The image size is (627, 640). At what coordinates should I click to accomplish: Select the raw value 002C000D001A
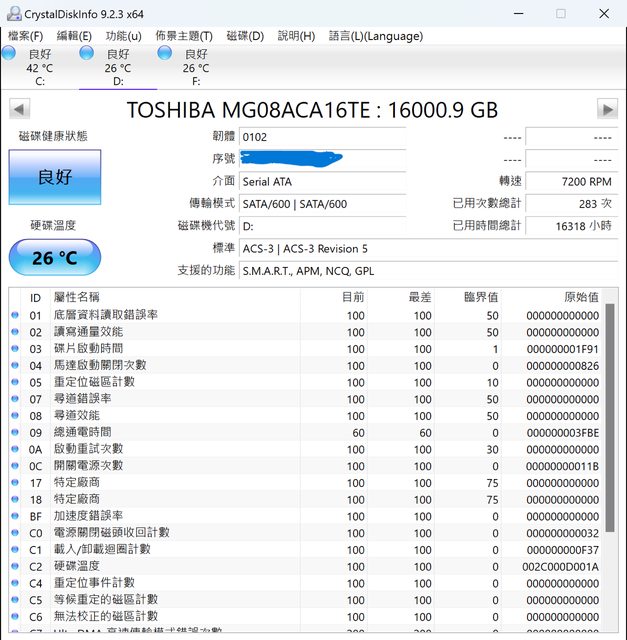[560, 567]
